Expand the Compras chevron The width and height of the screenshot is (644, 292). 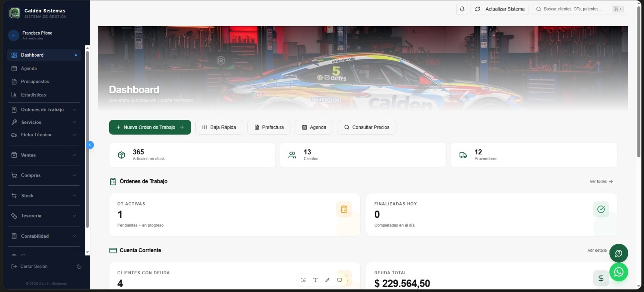(74, 175)
